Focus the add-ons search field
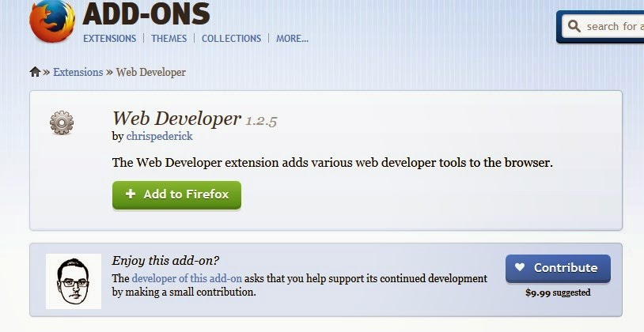 click(613, 27)
